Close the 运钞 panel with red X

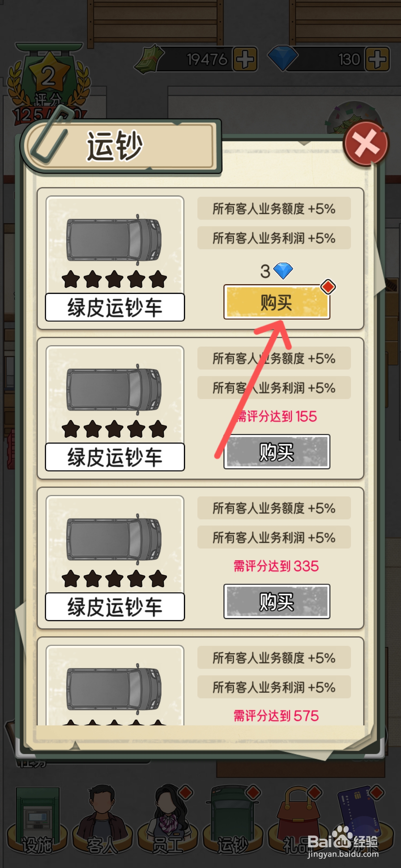(x=366, y=144)
